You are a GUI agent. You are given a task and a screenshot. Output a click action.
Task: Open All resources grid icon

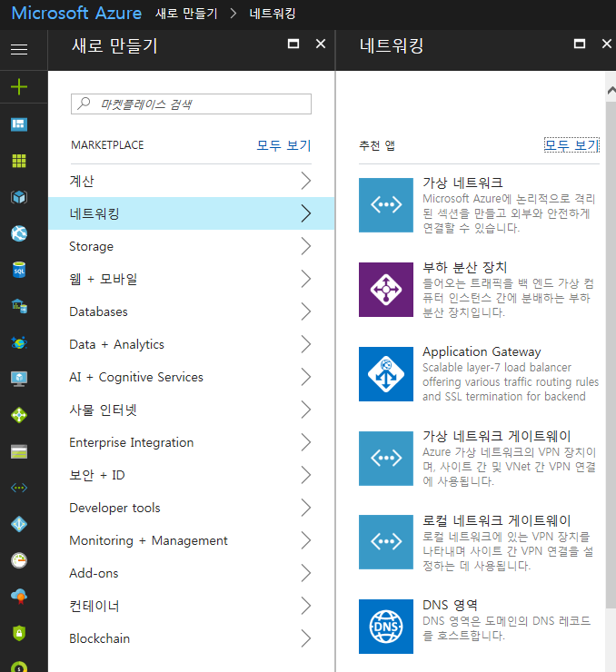pos(19,161)
